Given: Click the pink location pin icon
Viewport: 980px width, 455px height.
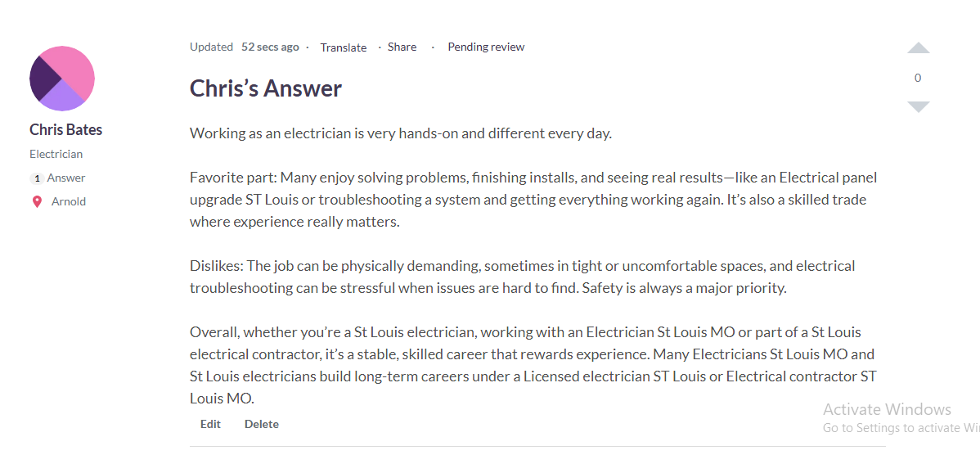Looking at the screenshot, I should pyautogui.click(x=37, y=202).
